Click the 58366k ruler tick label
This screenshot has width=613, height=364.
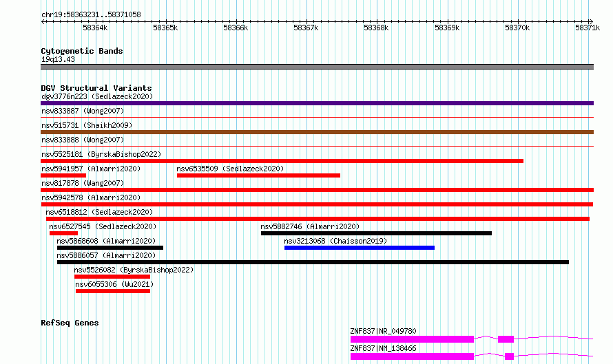click(x=236, y=28)
